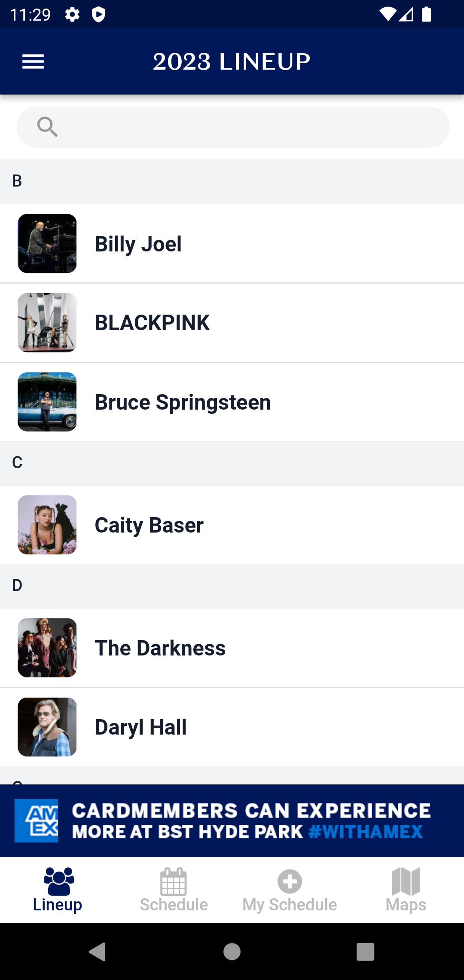
Task: Open the Amex cardmembers banner ad
Action: click(x=232, y=821)
